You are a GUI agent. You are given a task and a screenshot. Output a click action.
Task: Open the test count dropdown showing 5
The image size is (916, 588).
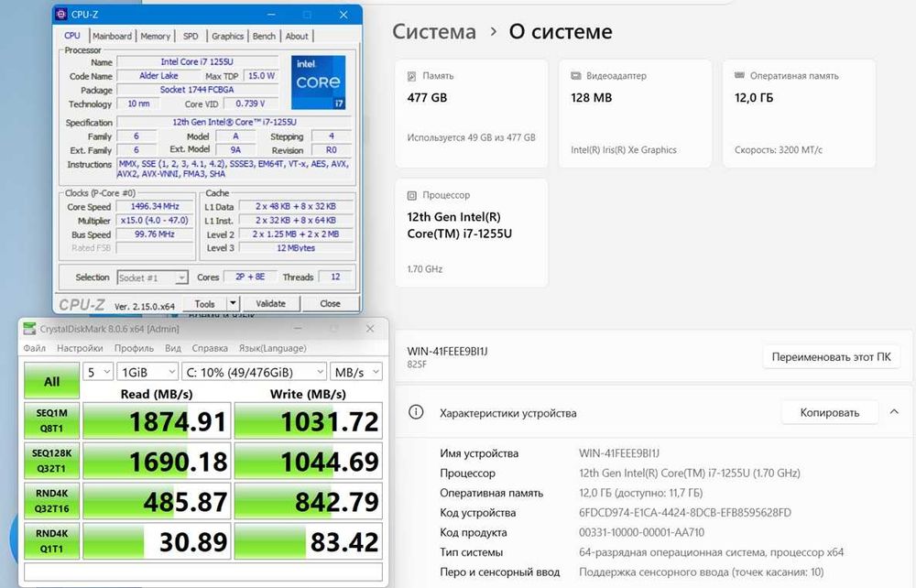tap(98, 372)
